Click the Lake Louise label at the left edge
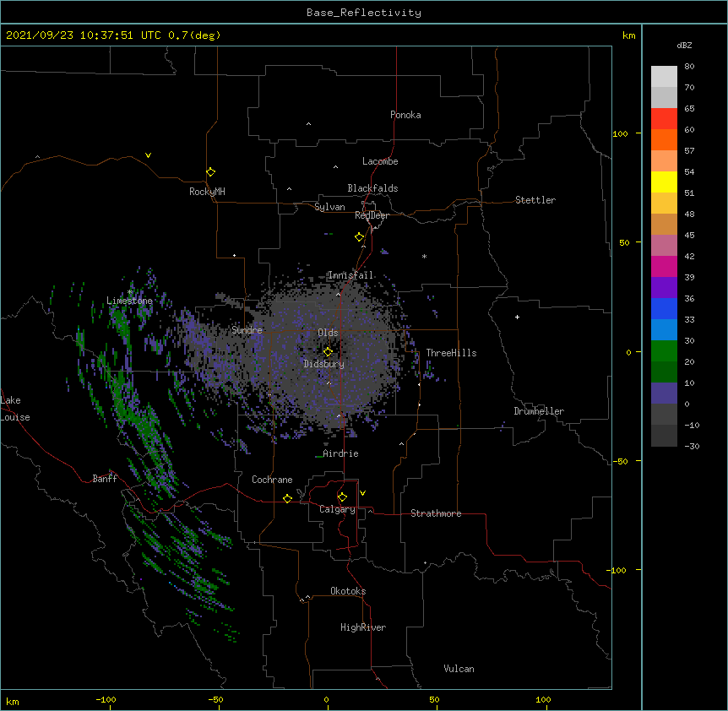The width and height of the screenshot is (728, 711). coord(15,409)
